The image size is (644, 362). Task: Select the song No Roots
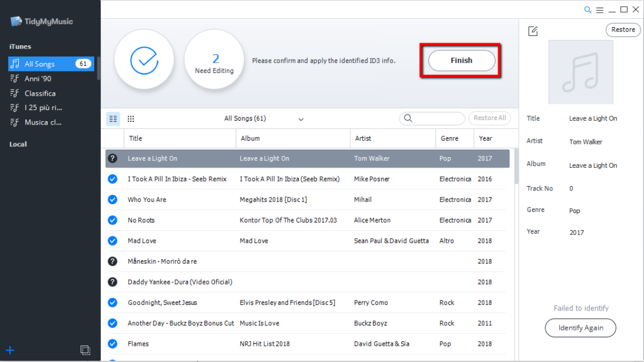(x=141, y=220)
